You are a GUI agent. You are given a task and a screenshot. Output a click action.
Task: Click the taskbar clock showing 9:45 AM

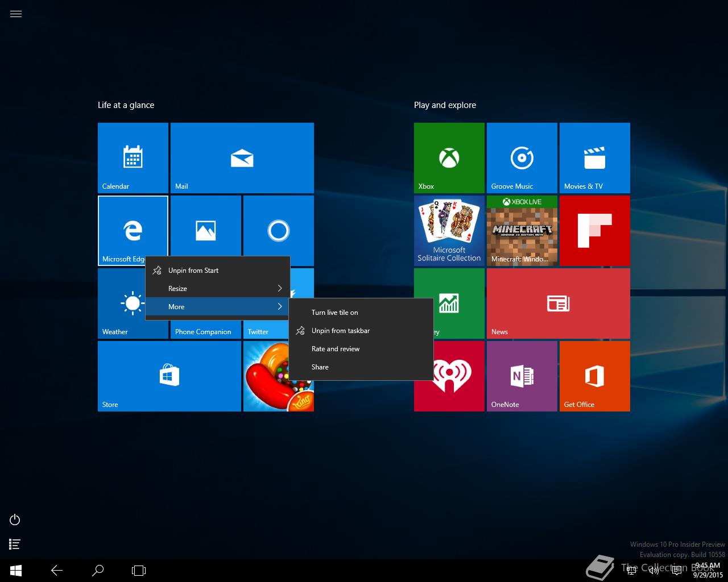pos(708,570)
